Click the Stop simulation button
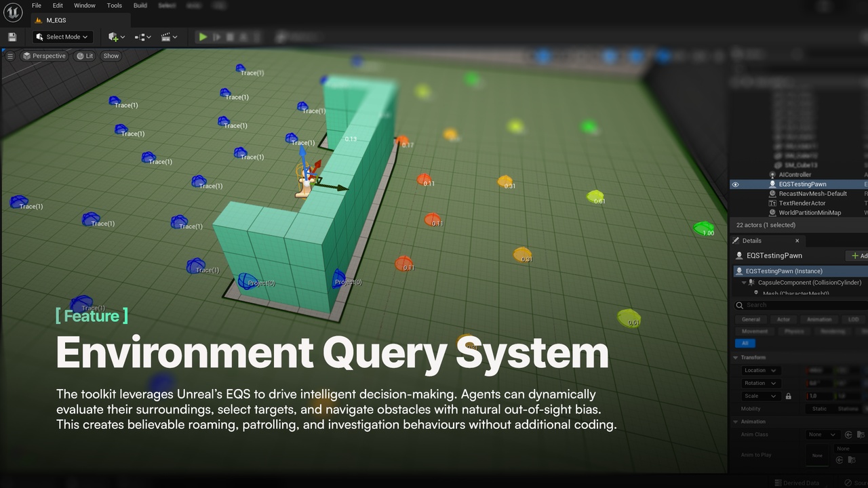This screenshot has height=488, width=868. pos(231,37)
